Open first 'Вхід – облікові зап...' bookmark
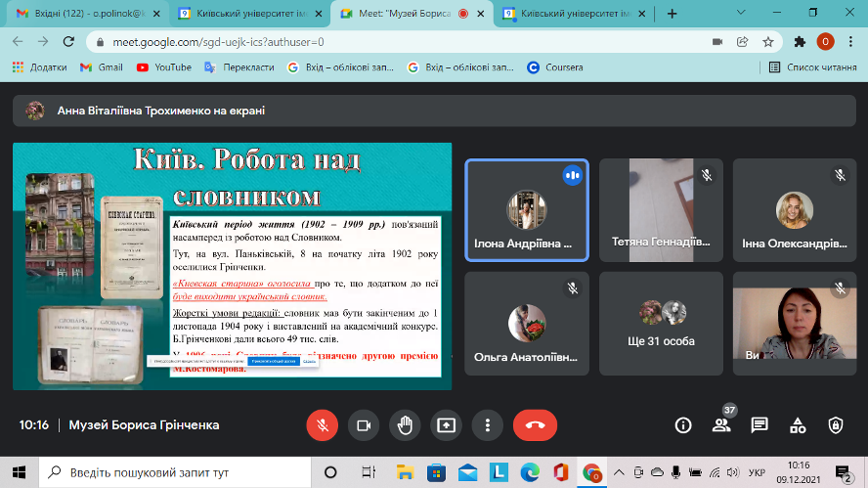 340,67
